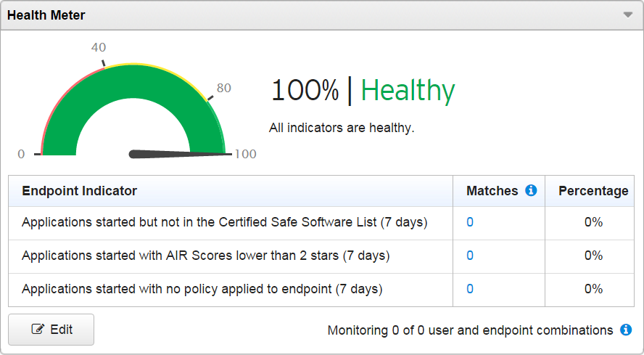The image size is (644, 355).
Task: Open the Health Meter panel dropdown arrow
Action: coord(628,15)
